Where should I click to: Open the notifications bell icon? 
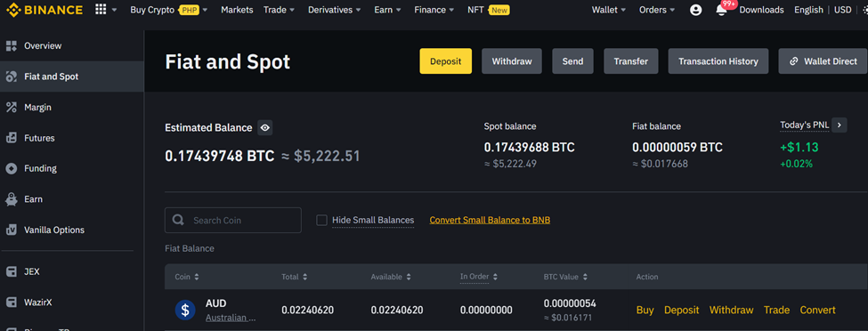(x=721, y=10)
